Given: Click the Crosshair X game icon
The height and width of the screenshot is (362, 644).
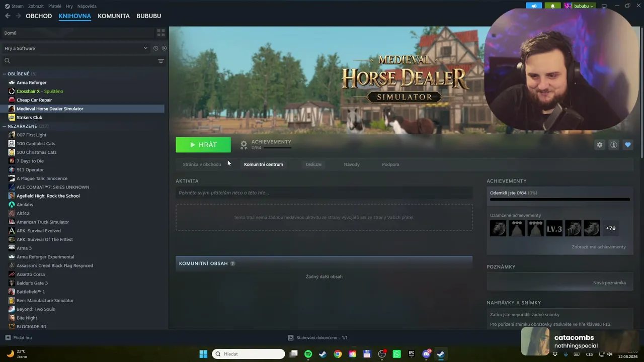Looking at the screenshot, I should click(x=12, y=91).
